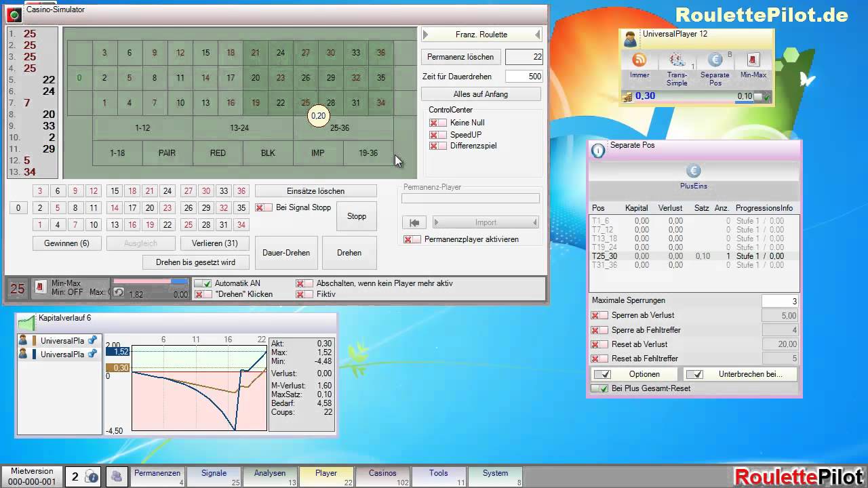Click the Immer signal icon in UniversalPlayer
Screen dimensions: 868x488
click(639, 60)
